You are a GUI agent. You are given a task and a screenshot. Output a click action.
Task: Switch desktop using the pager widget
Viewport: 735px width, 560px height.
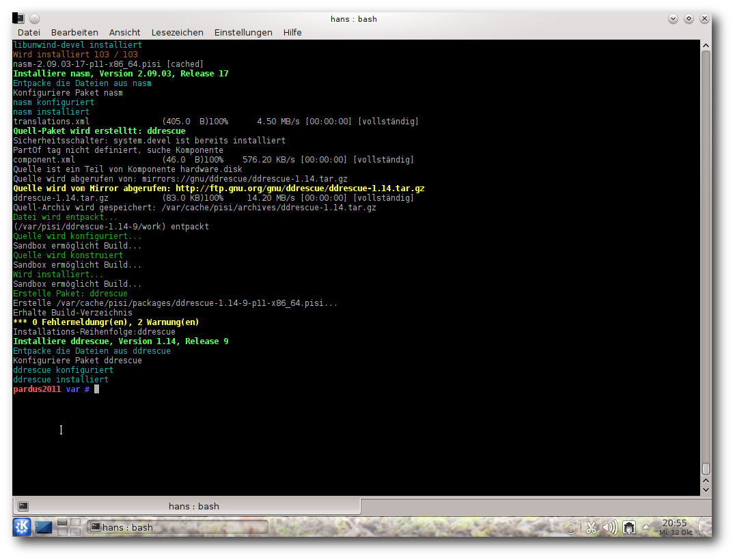pyautogui.click(x=69, y=527)
